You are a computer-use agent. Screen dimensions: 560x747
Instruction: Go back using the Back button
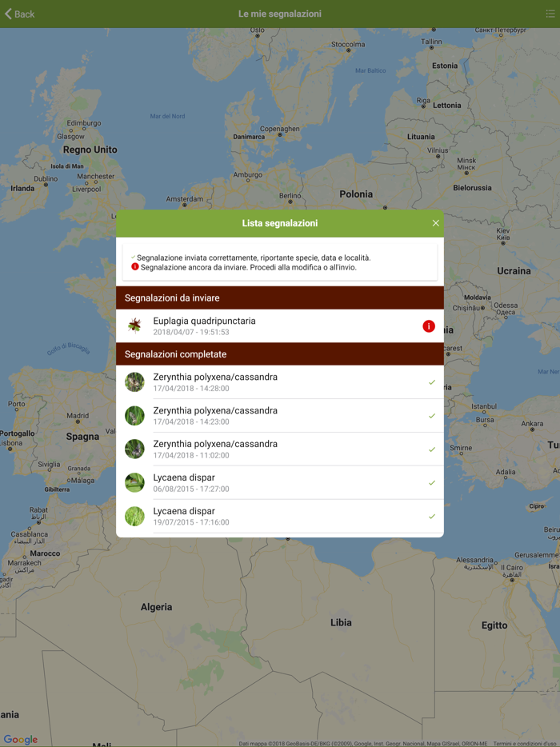tap(19, 14)
